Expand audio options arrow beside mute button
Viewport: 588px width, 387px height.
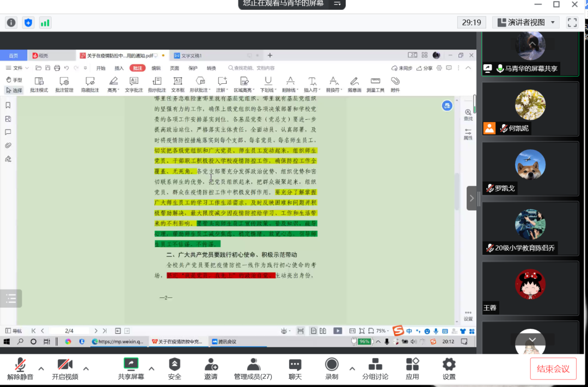point(41,368)
